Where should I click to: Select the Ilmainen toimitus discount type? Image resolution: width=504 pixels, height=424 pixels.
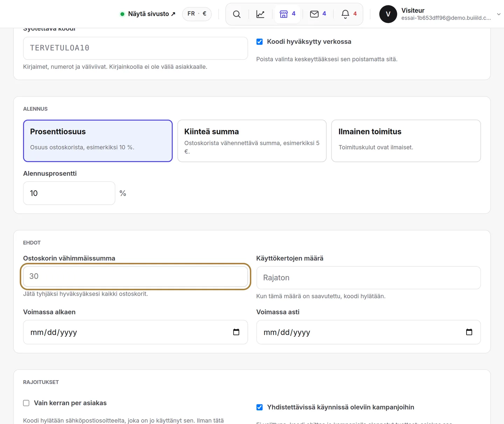(x=406, y=141)
